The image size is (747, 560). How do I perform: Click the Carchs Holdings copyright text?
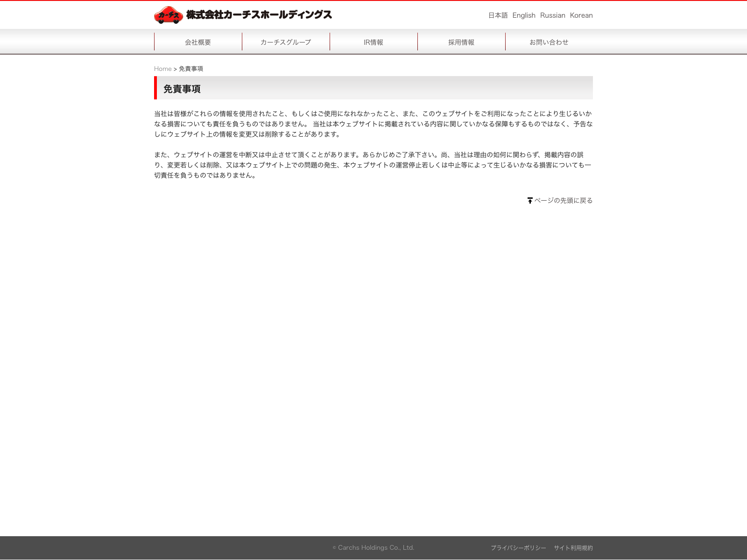click(x=373, y=548)
